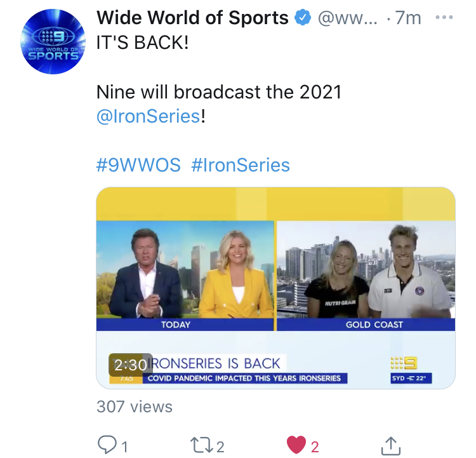Click the 307 views count
The width and height of the screenshot is (476, 458).
click(x=135, y=407)
